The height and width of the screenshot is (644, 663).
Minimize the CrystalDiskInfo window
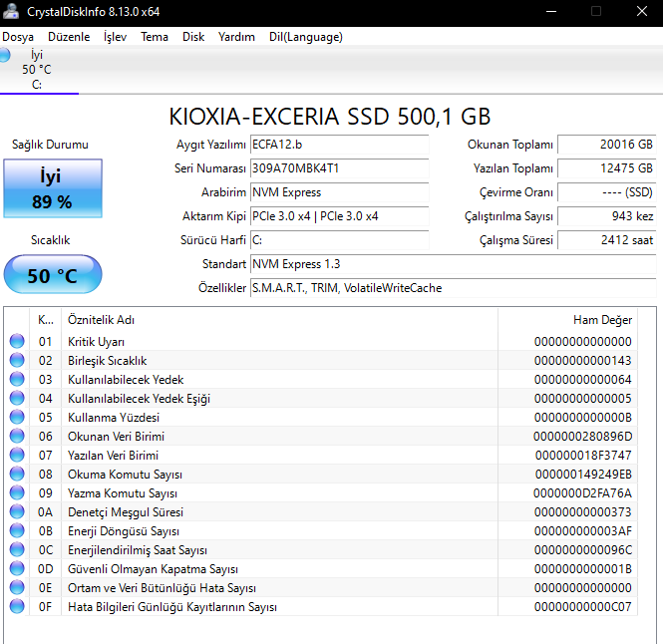click(x=551, y=11)
